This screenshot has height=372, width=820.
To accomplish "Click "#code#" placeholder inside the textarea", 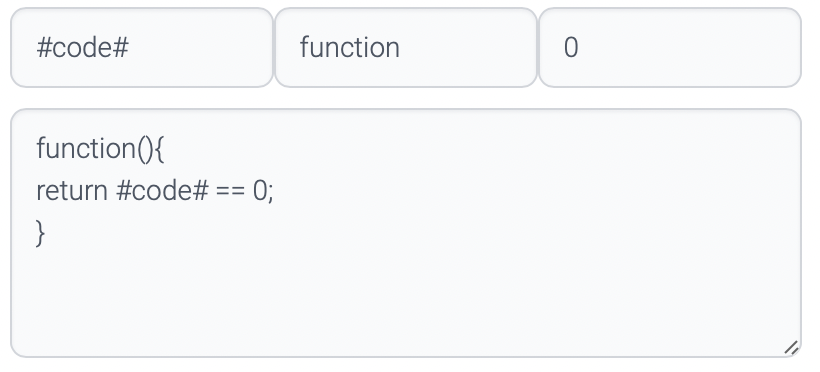I will pyautogui.click(x=162, y=190).
